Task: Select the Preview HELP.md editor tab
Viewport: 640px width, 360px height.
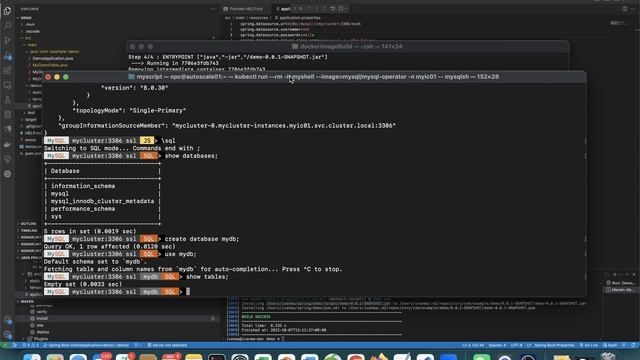Action: (243, 9)
